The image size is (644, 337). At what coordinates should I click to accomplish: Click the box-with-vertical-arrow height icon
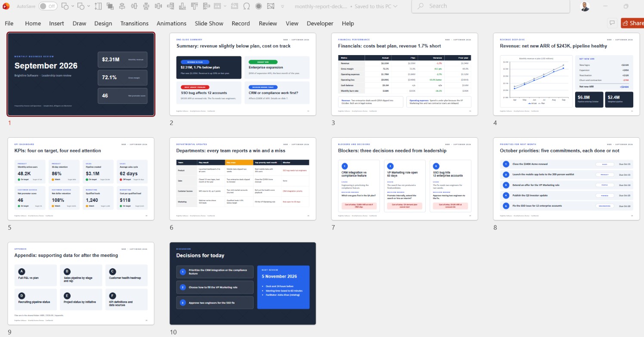(x=98, y=6)
